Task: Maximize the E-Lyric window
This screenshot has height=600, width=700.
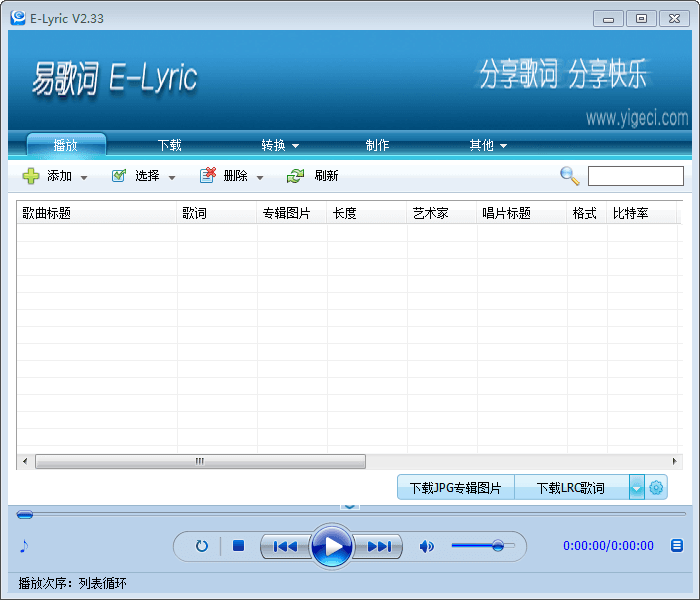Action: [641, 19]
